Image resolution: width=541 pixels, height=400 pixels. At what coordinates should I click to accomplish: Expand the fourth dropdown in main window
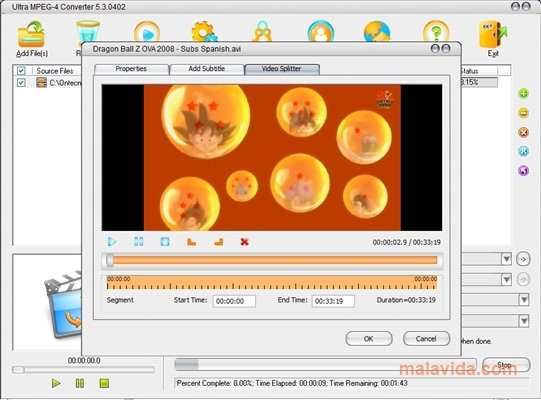524,321
